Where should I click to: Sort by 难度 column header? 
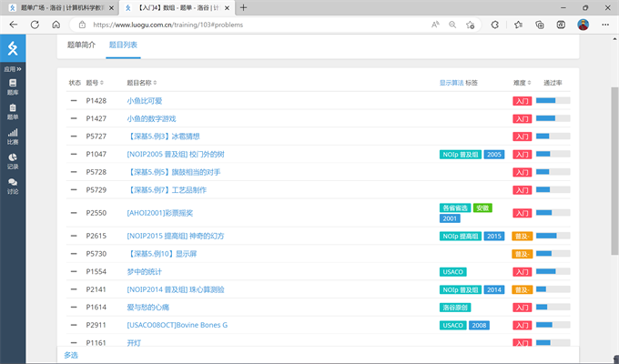pos(522,83)
